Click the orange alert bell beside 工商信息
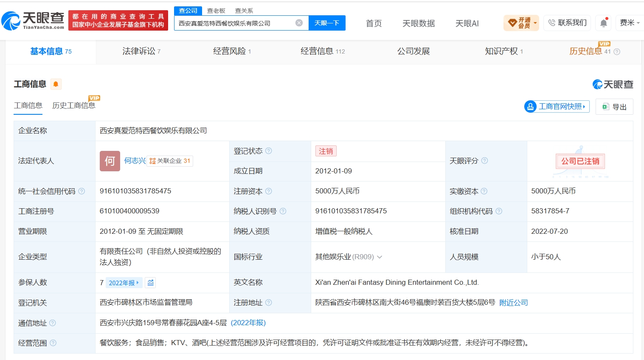This screenshot has width=644, height=360. pos(56,84)
